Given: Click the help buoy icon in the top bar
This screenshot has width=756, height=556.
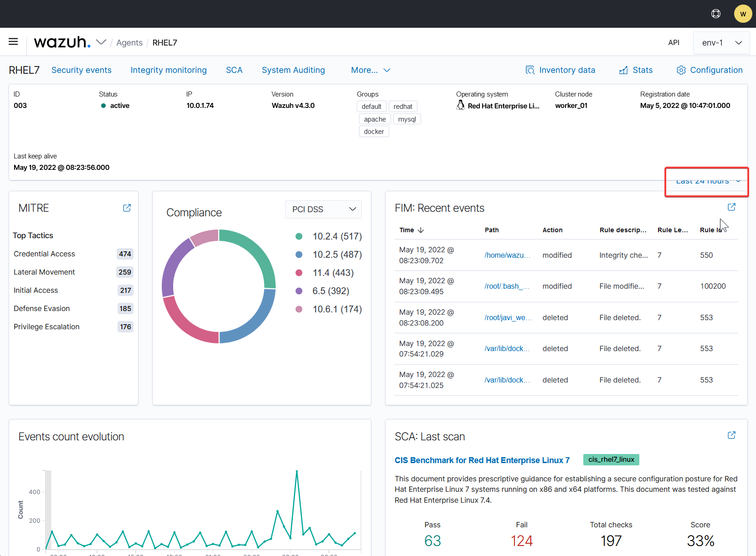Looking at the screenshot, I should (716, 14).
